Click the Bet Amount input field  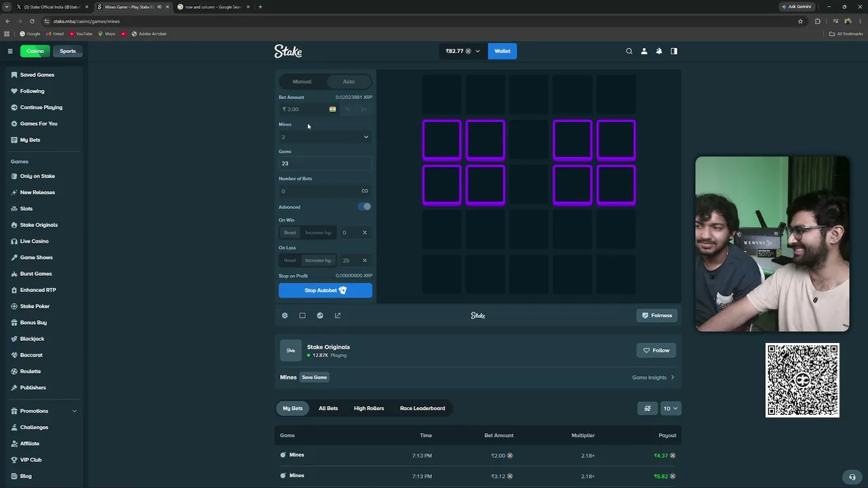pos(309,109)
